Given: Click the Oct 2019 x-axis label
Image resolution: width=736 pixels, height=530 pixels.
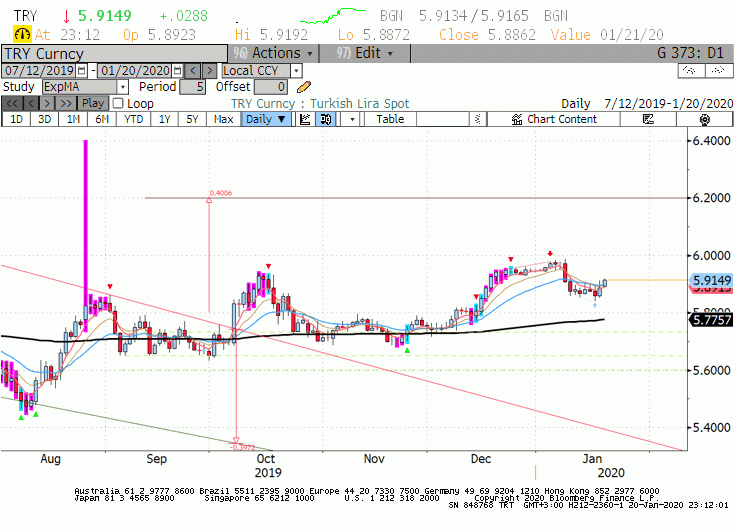Looking at the screenshot, I should pyautogui.click(x=268, y=466).
